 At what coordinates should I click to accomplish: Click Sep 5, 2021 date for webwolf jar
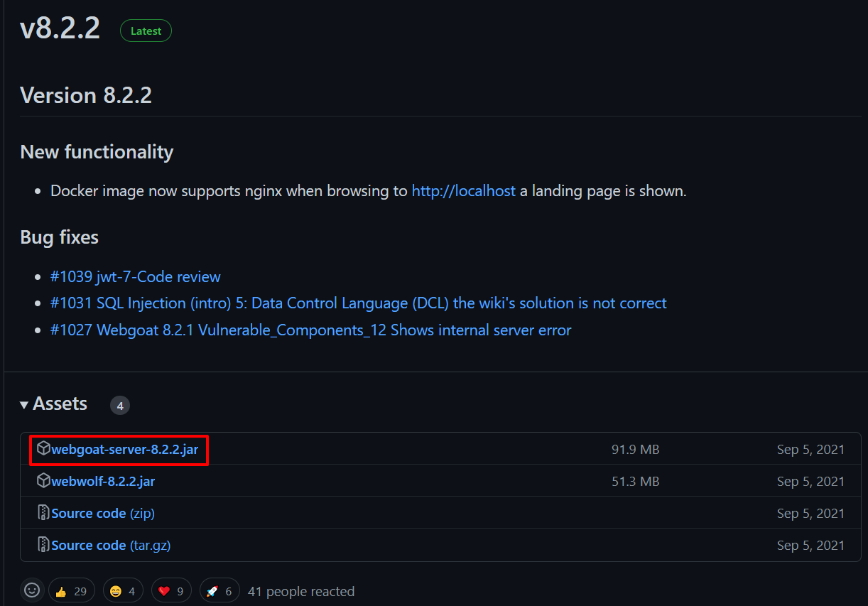pos(811,482)
